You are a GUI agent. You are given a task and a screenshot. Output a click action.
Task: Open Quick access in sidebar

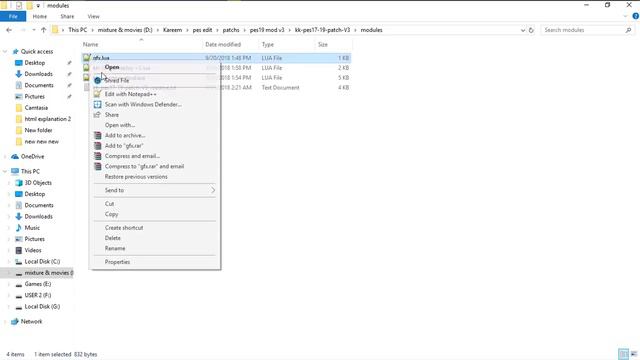click(x=37, y=51)
